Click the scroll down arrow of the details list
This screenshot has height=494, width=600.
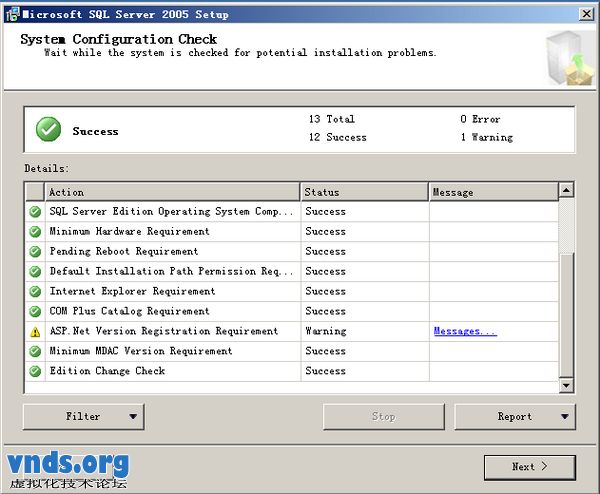(x=566, y=385)
